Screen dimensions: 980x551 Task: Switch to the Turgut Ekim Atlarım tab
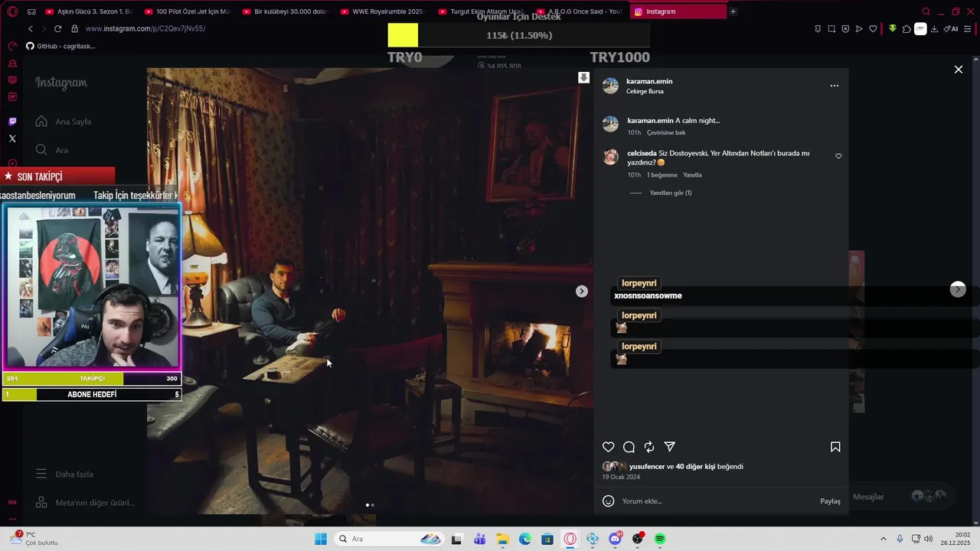pos(481,11)
